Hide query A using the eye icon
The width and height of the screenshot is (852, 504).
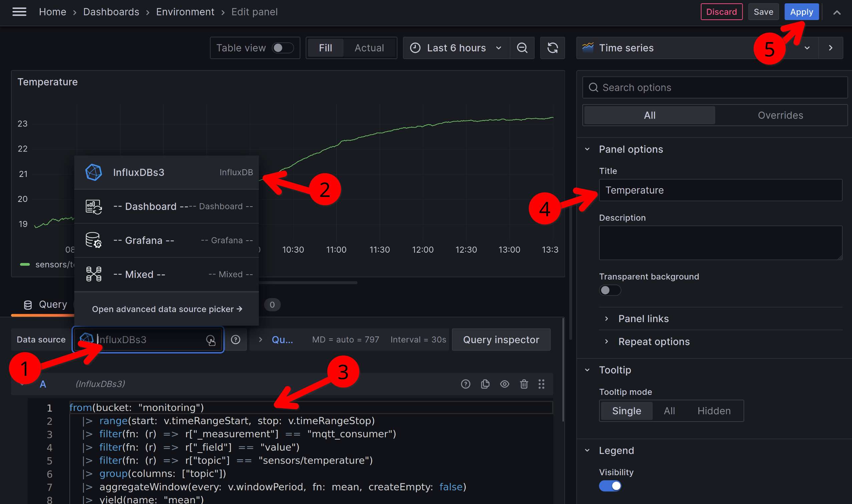tap(504, 384)
